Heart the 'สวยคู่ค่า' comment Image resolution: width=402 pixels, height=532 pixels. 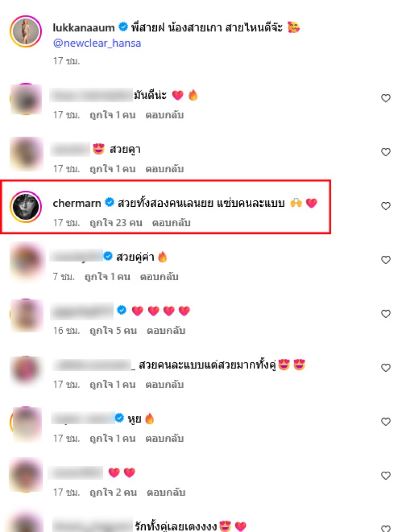click(x=386, y=260)
